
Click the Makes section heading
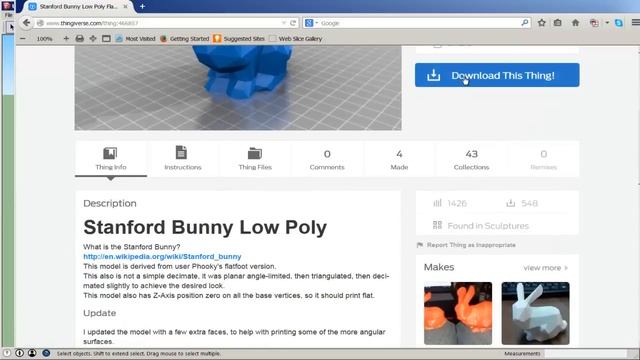click(439, 267)
